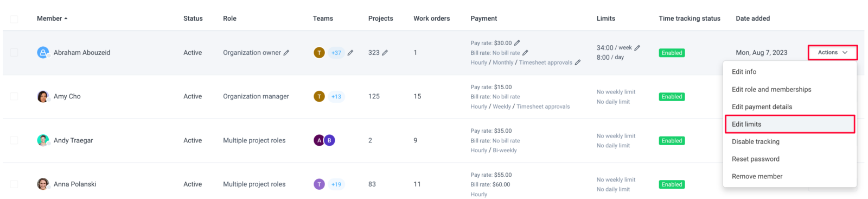This screenshot has width=868, height=199.
Task: Edit Abraham's bill rate pencil icon
Action: [525, 53]
